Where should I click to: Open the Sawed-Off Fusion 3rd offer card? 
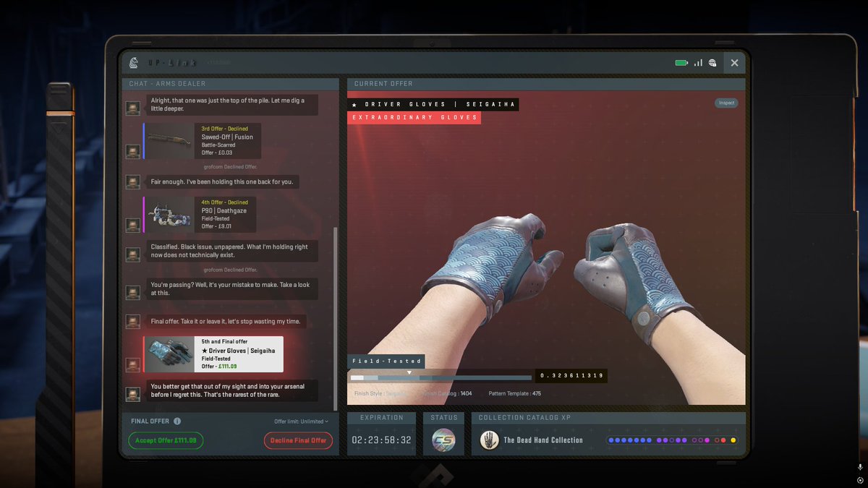(202, 140)
